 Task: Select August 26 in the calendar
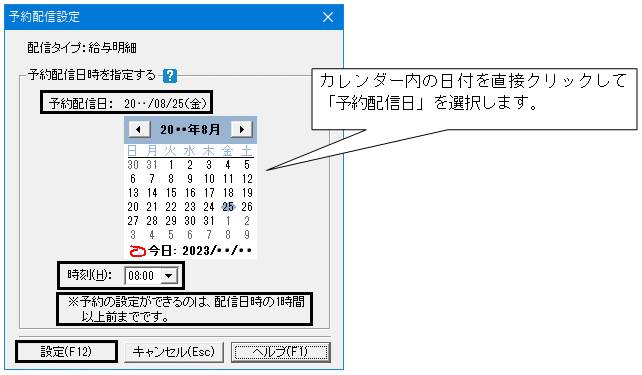point(247,207)
